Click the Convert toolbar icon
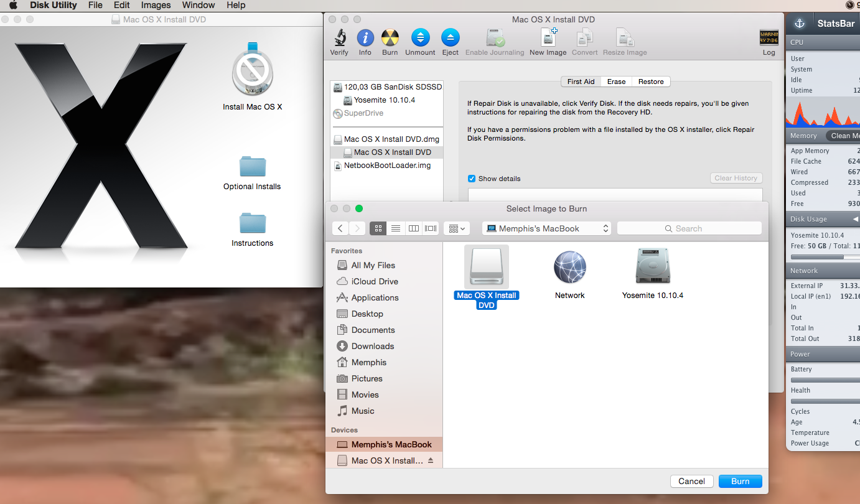Viewport: 860px width, 504px height. 585,38
